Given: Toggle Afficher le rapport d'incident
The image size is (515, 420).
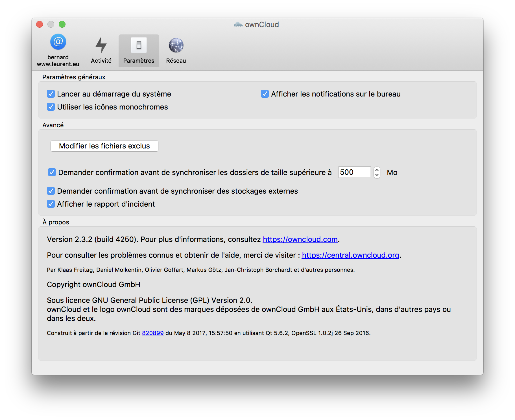Looking at the screenshot, I should pyautogui.click(x=51, y=204).
